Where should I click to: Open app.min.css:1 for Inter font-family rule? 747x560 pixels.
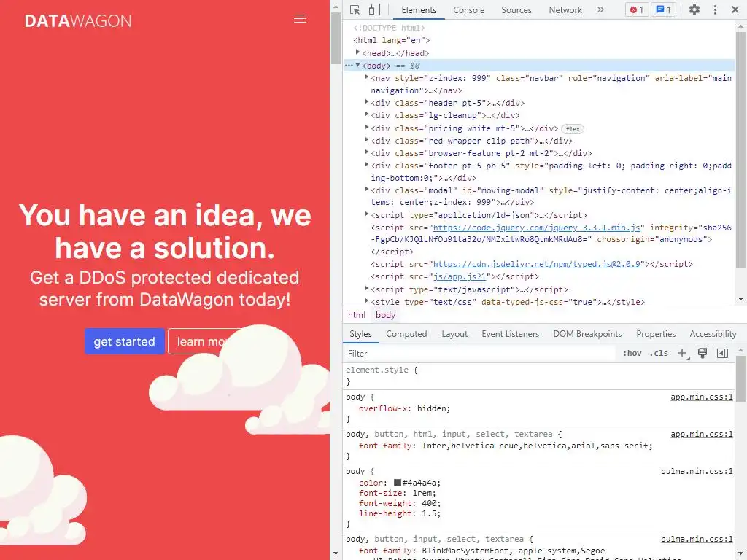pyautogui.click(x=701, y=434)
